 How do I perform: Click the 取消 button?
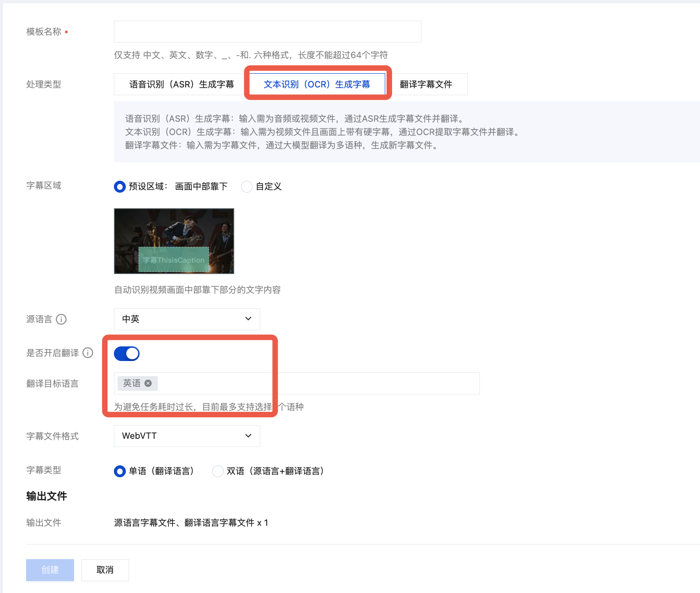click(x=105, y=570)
